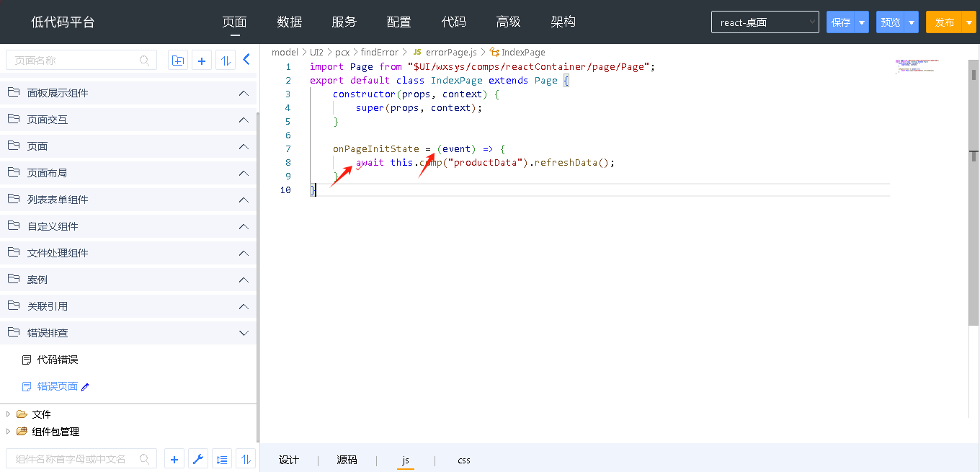This screenshot has height=472, width=980.
Task: Click the new folder icon beside page search
Action: pos(178,61)
